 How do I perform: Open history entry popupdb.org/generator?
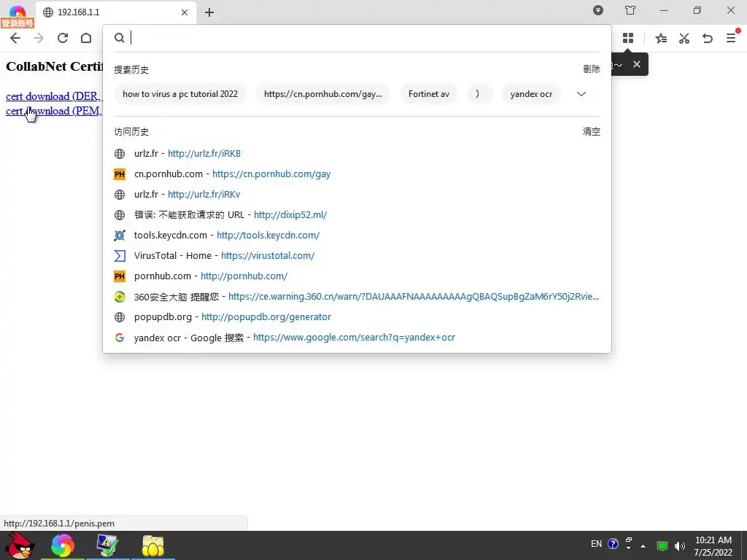357,317
